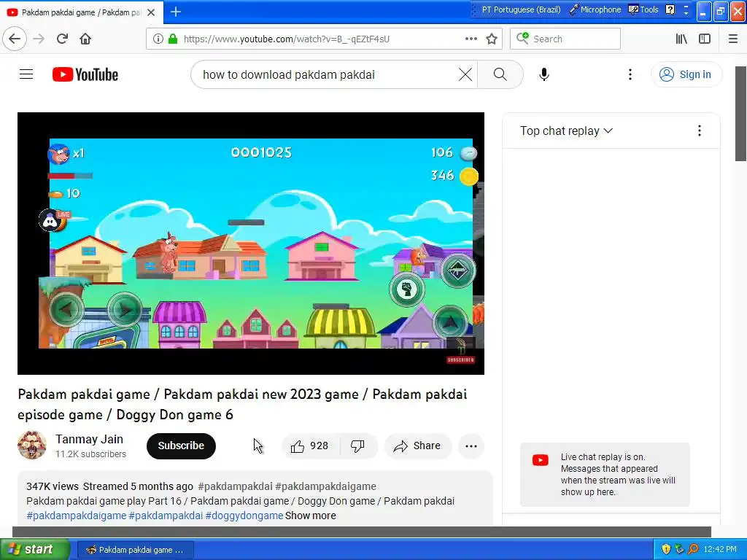Open the Tanmay Jain channel name link
747x560 pixels.
click(89, 439)
